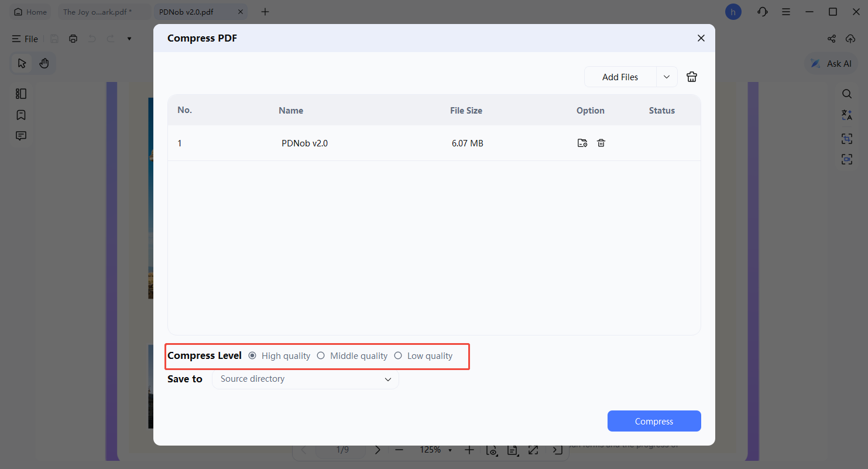
Task: Select the High quality compress level
Action: click(x=252, y=355)
